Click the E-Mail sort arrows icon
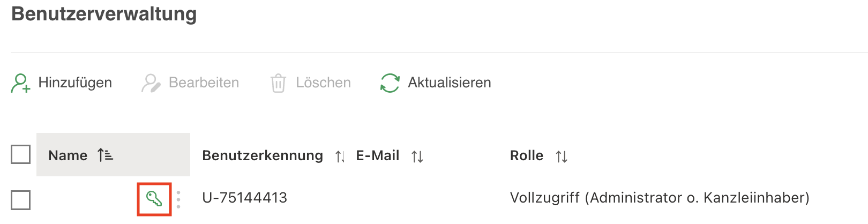This screenshot has width=868, height=224. coord(417,156)
